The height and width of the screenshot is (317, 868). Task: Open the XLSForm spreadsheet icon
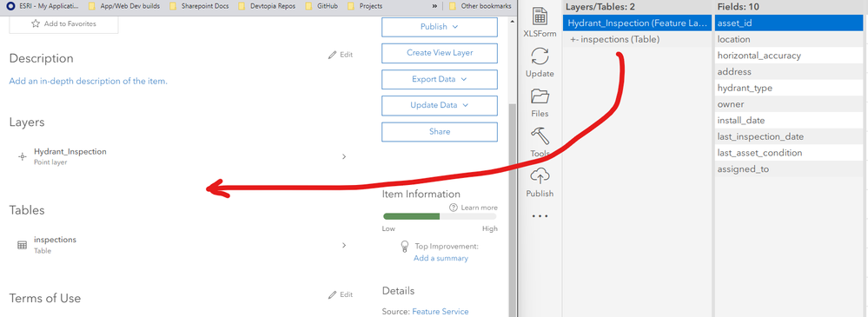click(x=540, y=16)
